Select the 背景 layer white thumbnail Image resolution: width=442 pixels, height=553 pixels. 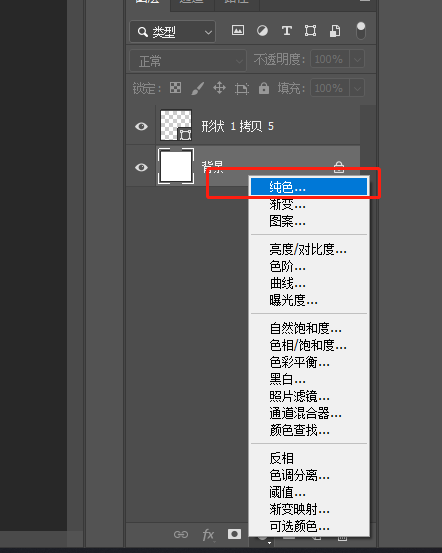tap(176, 166)
